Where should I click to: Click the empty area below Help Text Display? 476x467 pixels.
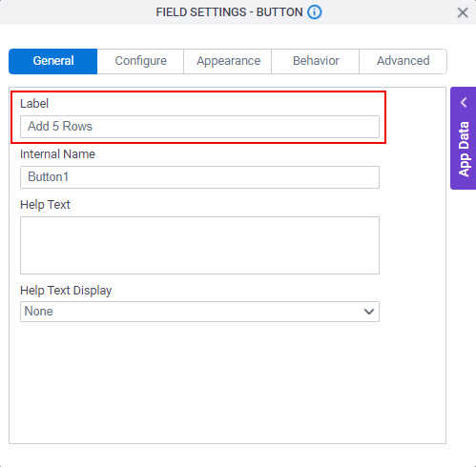pos(227,382)
